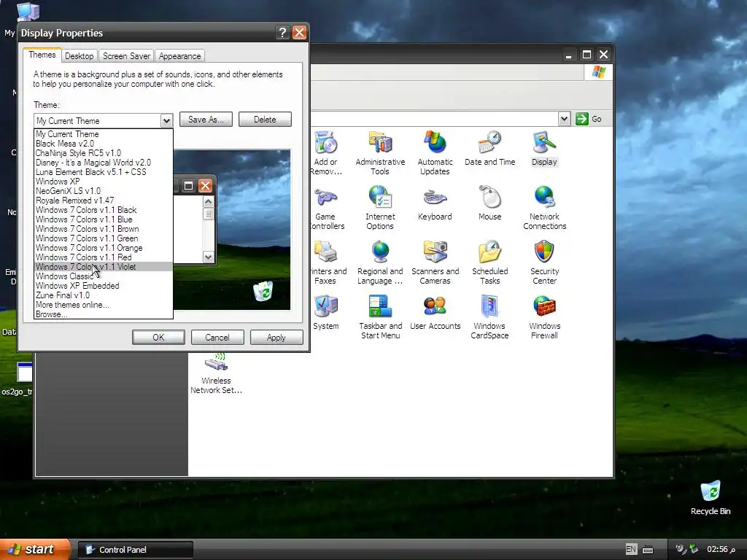Click the Save As button
Screen dimensions: 747x560
click(206, 120)
